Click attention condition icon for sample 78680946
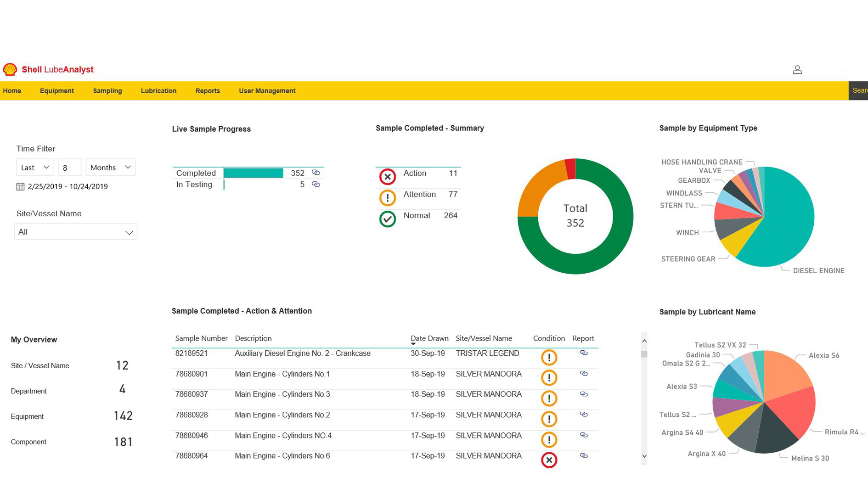 pyautogui.click(x=549, y=440)
